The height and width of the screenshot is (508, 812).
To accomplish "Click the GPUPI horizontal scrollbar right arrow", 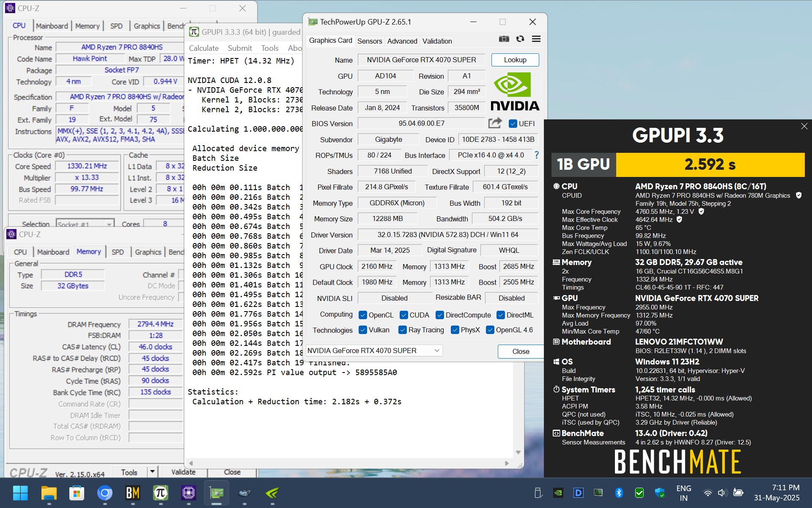I will (507, 463).
